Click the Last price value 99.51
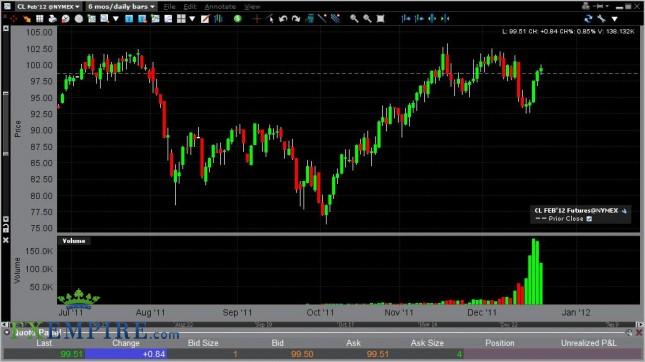645x362 pixels. (x=71, y=354)
